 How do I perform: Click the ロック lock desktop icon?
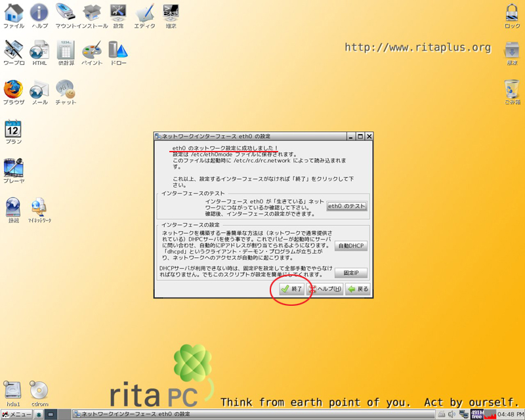coord(512,13)
